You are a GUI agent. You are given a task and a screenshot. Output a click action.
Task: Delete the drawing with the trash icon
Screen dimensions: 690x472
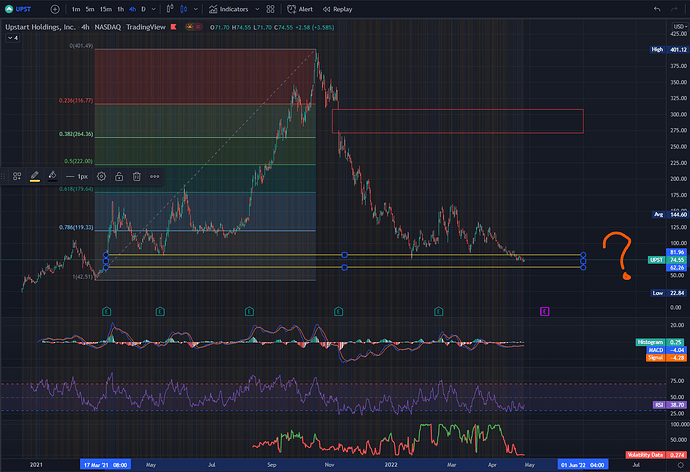pyautogui.click(x=137, y=176)
